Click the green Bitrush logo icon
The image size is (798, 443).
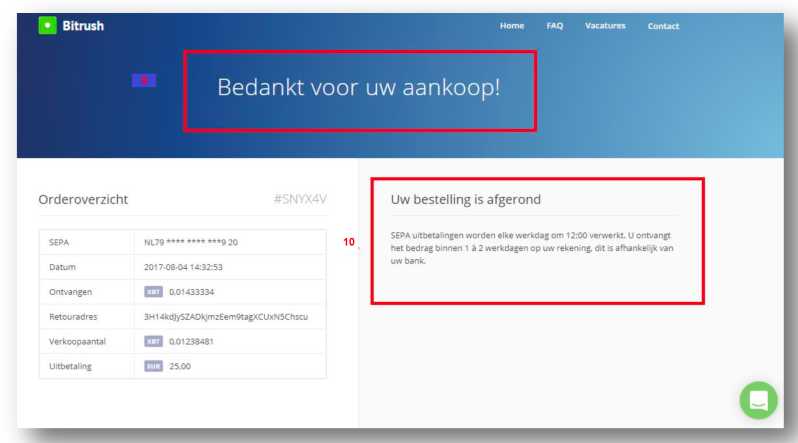point(47,25)
